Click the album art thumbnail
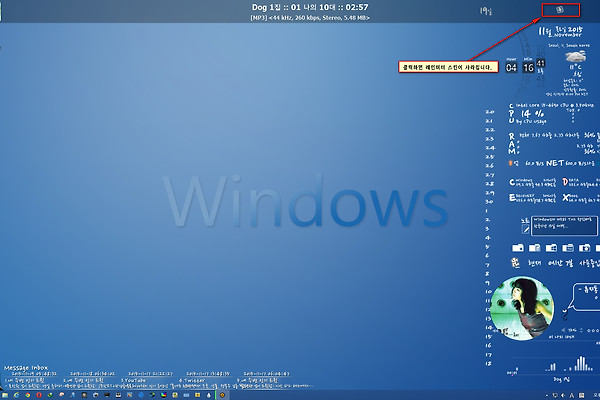This screenshot has width=600, height=400. click(522, 308)
